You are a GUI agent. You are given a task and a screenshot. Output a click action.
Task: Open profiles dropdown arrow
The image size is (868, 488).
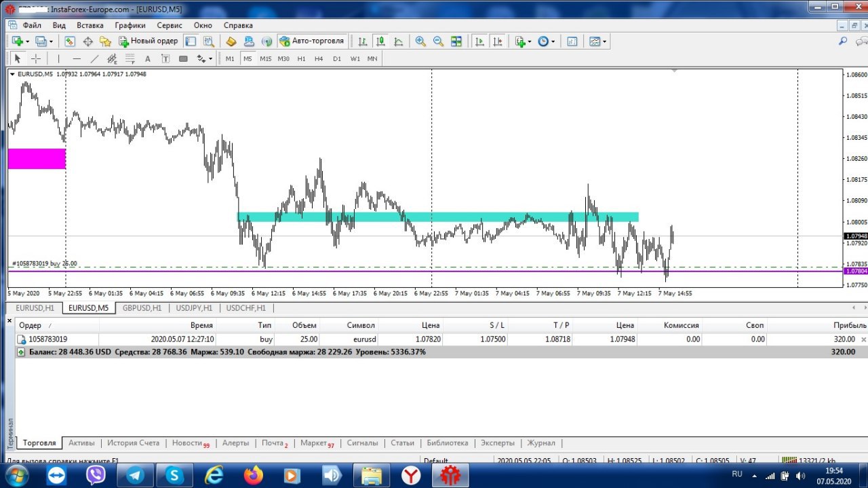[51, 41]
